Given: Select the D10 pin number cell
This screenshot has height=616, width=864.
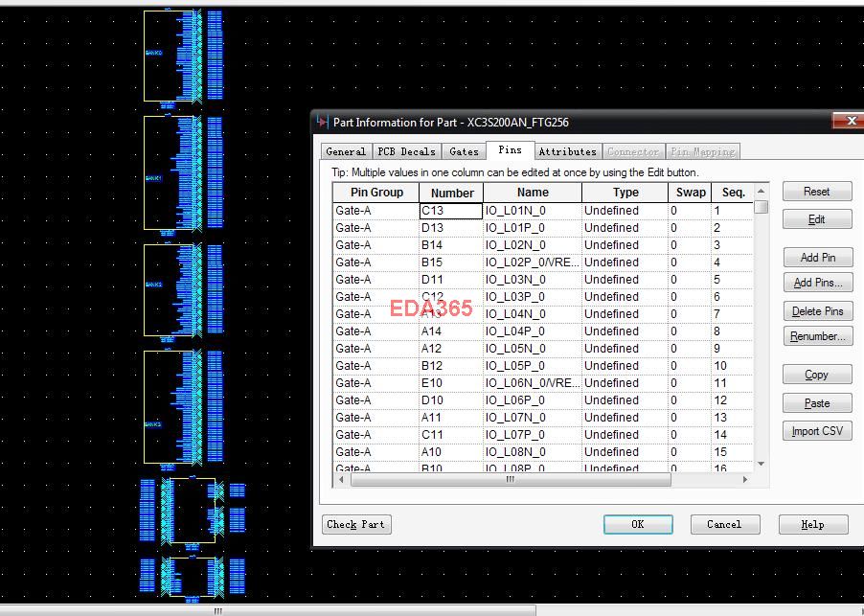Looking at the screenshot, I should 451,400.
